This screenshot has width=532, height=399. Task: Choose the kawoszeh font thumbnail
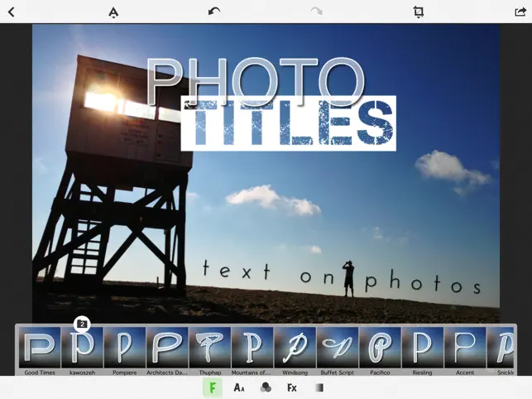tap(82, 348)
